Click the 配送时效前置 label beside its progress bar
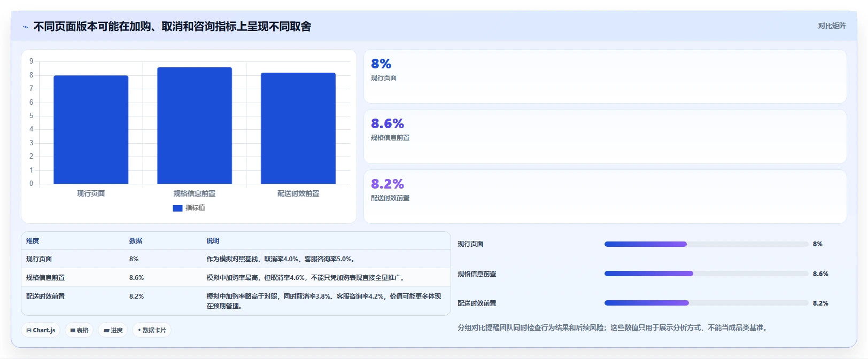This screenshot has height=359, width=868. point(477,303)
